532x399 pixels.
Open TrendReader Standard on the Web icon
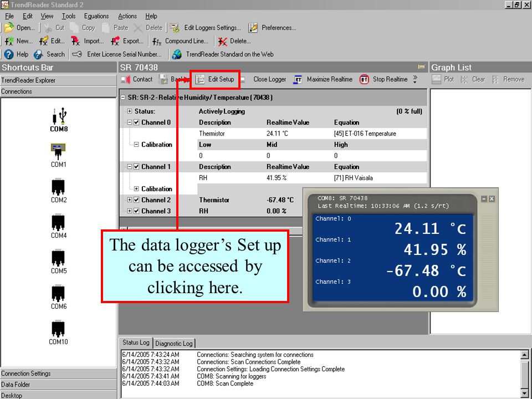pos(177,54)
